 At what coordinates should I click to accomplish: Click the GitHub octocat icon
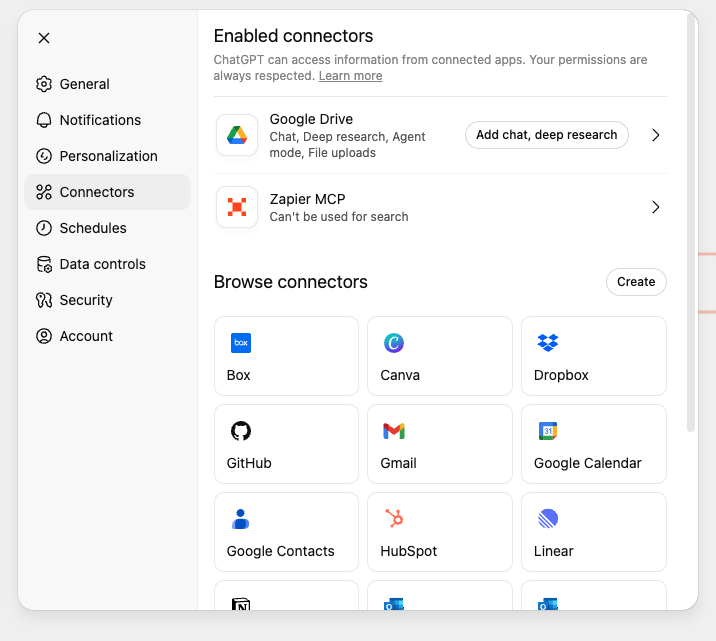[x=241, y=431]
